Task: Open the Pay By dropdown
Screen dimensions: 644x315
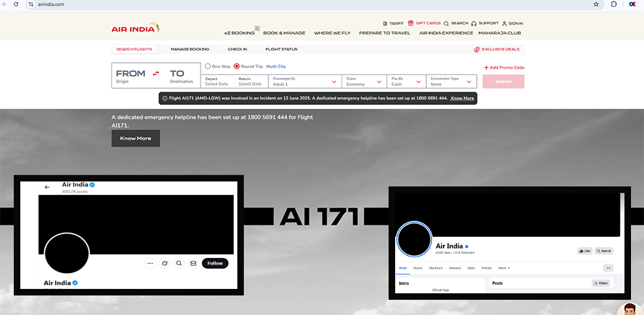Action: (x=406, y=81)
